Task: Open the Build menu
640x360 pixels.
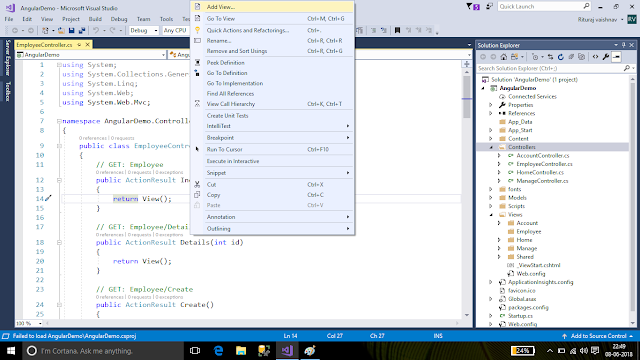Action: tap(95, 19)
